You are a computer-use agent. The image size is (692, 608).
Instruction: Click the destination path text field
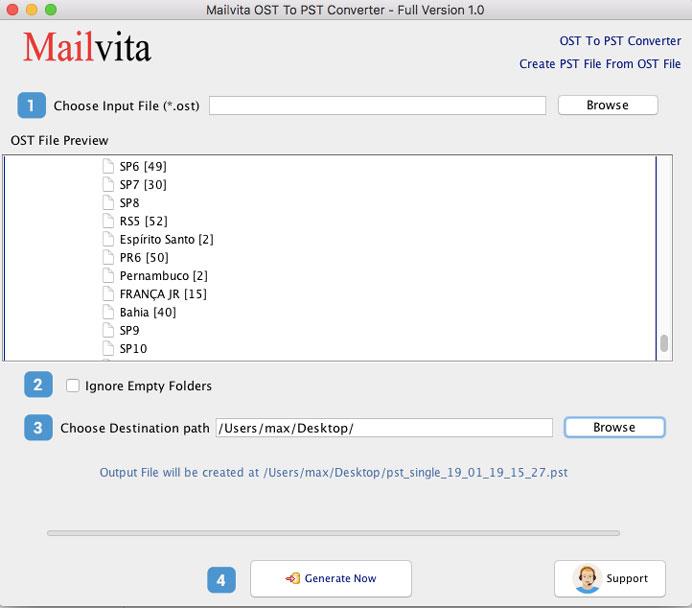coord(384,428)
